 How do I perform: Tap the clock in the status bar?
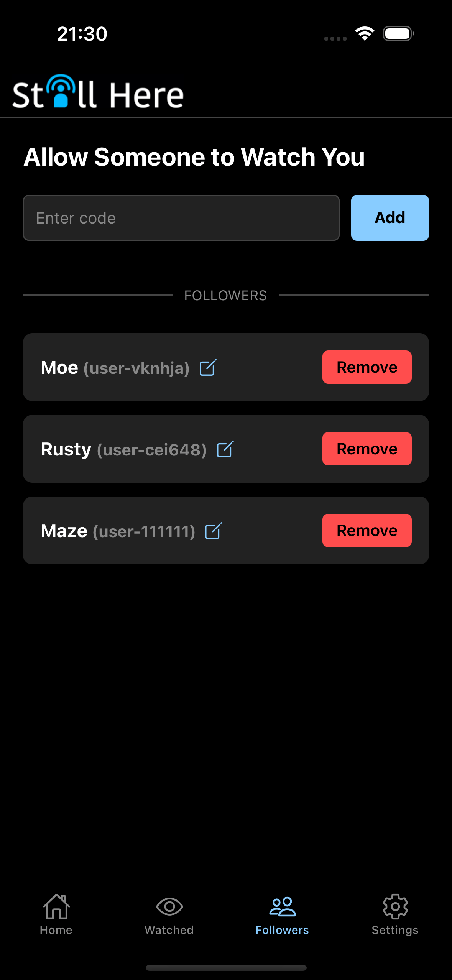[82, 34]
